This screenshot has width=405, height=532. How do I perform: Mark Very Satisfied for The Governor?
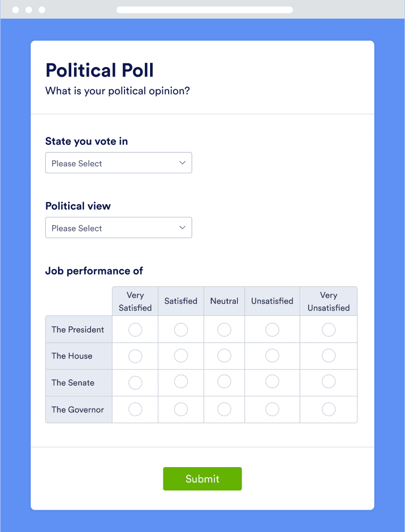[x=135, y=409]
